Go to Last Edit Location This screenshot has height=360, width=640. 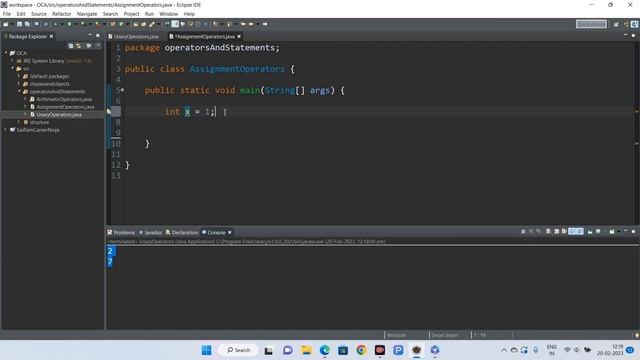pos(243,24)
